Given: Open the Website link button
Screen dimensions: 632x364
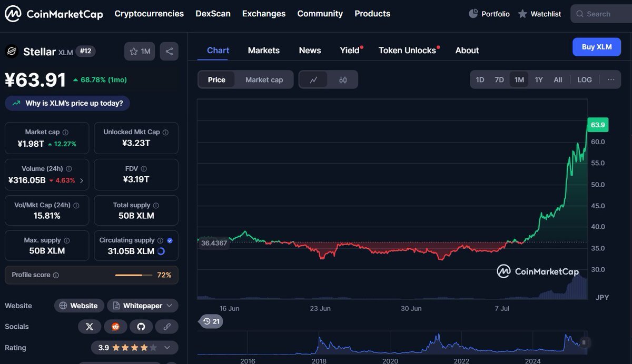Looking at the screenshot, I should (x=79, y=306).
